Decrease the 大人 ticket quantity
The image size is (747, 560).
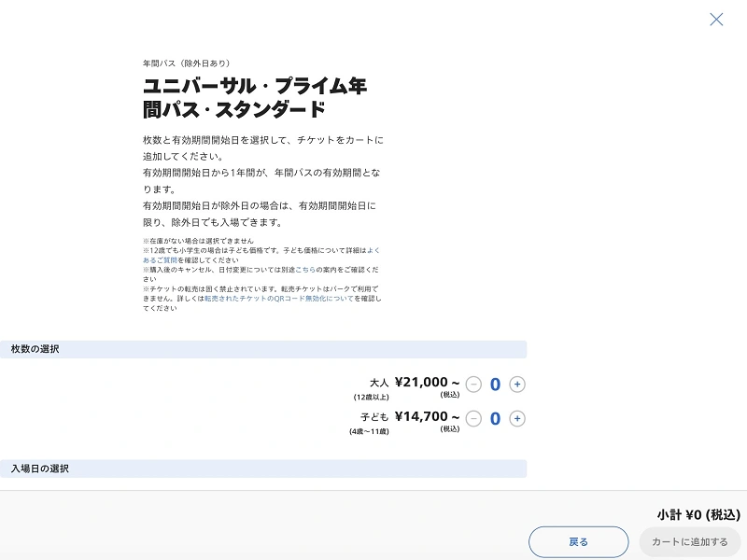pyautogui.click(x=473, y=385)
